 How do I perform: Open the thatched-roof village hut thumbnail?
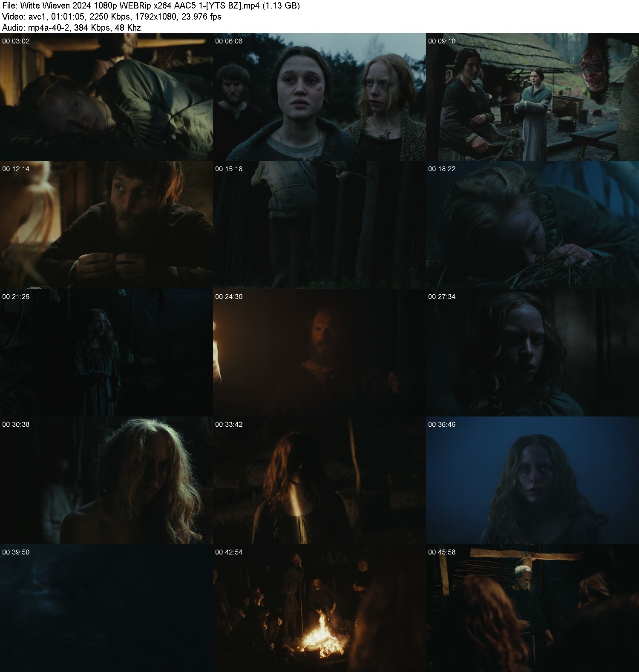tap(532, 97)
